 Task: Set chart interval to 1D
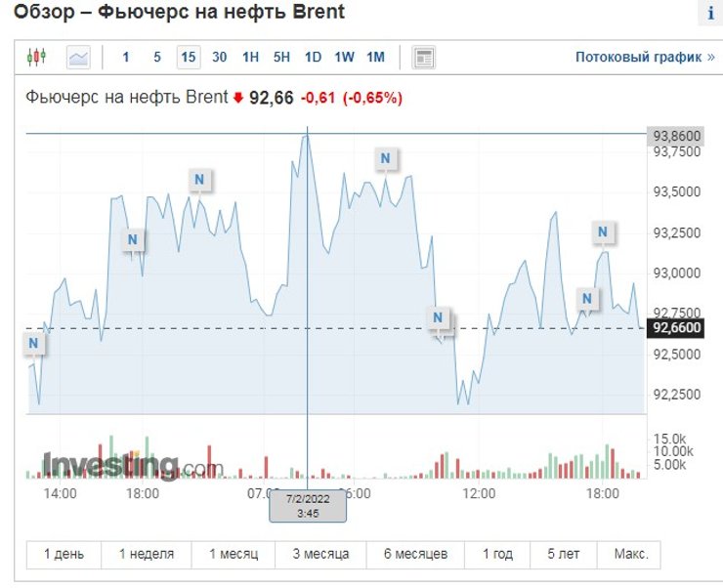(x=313, y=57)
